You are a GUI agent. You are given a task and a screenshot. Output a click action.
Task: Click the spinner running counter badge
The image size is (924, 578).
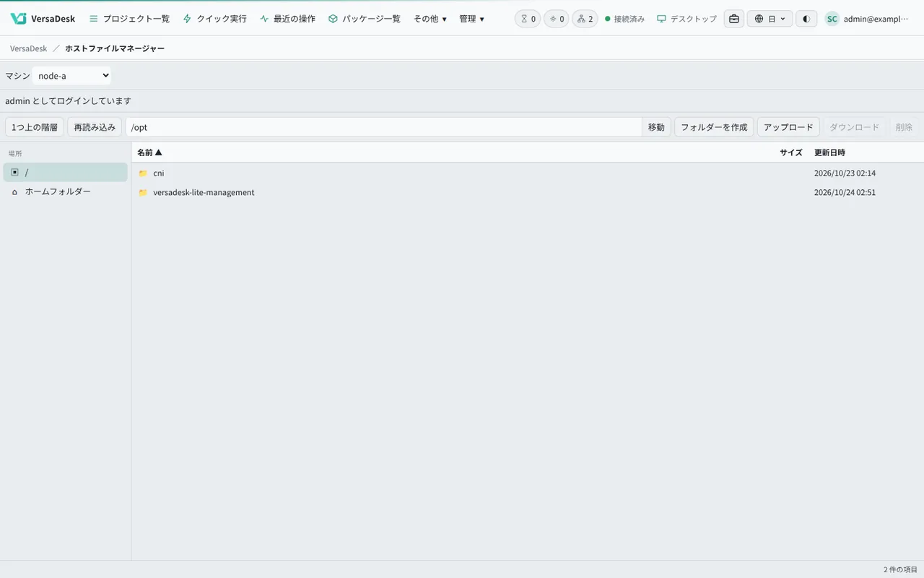[x=556, y=19]
